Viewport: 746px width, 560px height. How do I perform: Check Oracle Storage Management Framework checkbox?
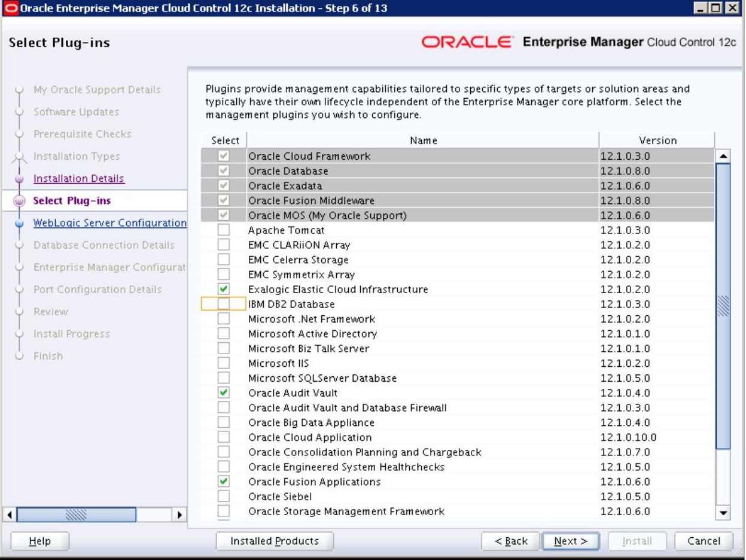click(x=223, y=511)
